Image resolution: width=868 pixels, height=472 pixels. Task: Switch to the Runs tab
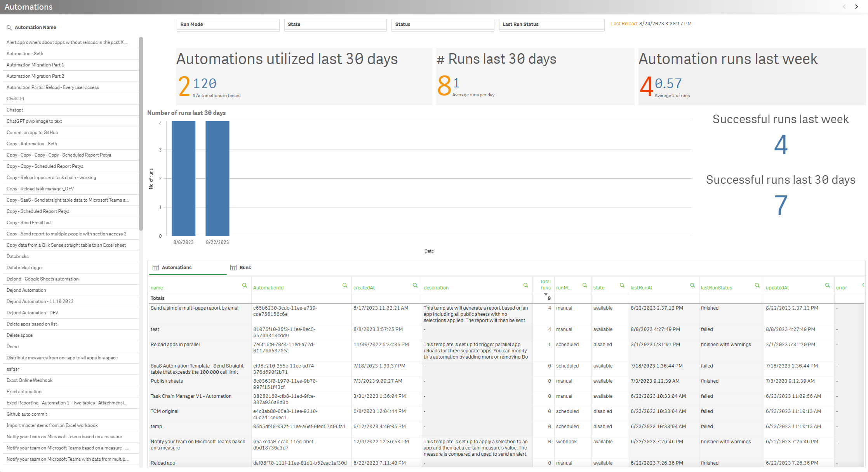(245, 267)
